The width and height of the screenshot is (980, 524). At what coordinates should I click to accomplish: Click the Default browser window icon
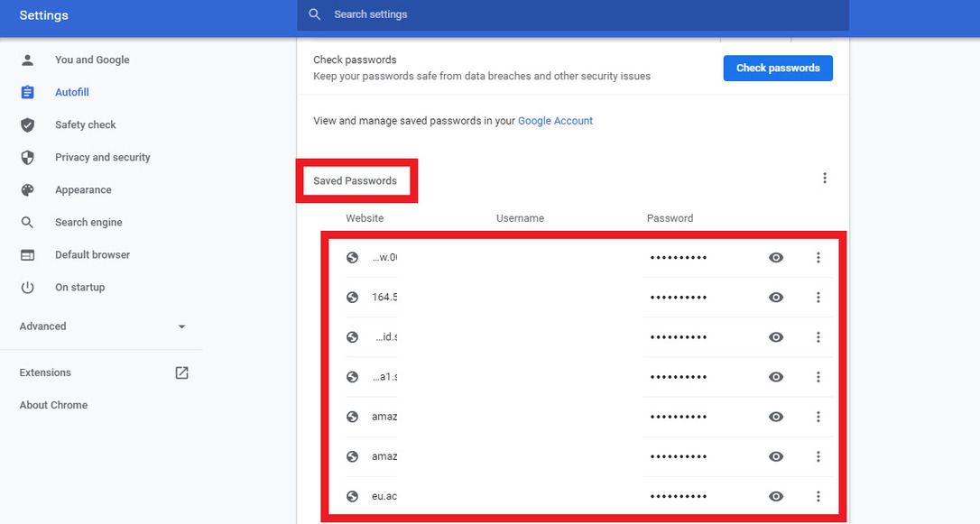[28, 255]
